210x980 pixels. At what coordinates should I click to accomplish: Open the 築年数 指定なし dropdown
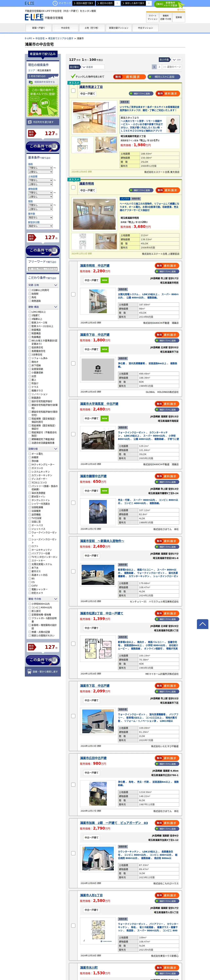(x=40, y=218)
